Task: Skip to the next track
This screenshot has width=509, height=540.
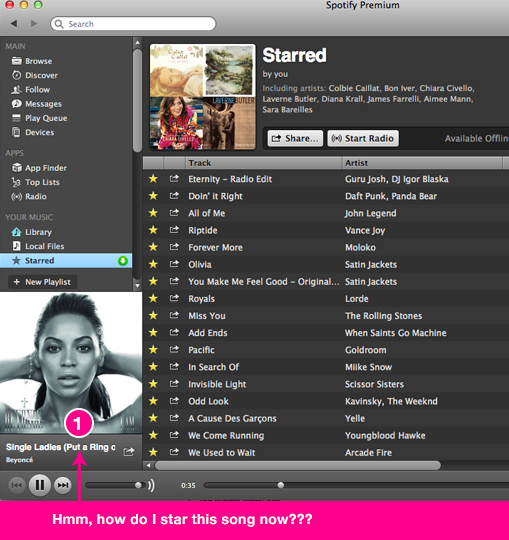Action: pyautogui.click(x=63, y=485)
